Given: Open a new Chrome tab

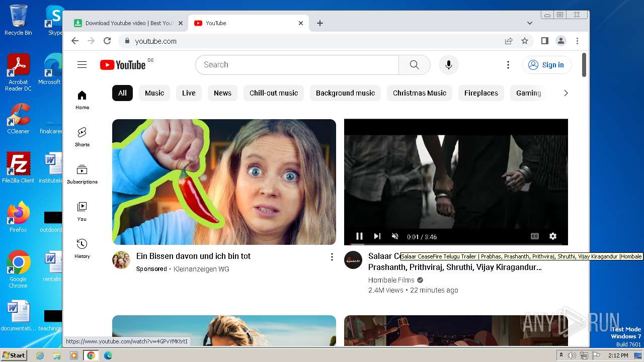Looking at the screenshot, I should tap(320, 23).
